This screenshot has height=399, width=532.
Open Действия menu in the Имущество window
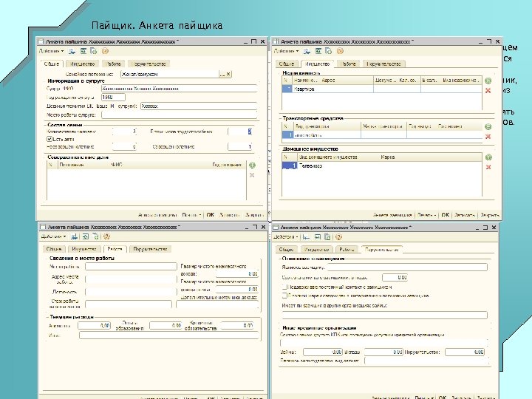pos(287,51)
